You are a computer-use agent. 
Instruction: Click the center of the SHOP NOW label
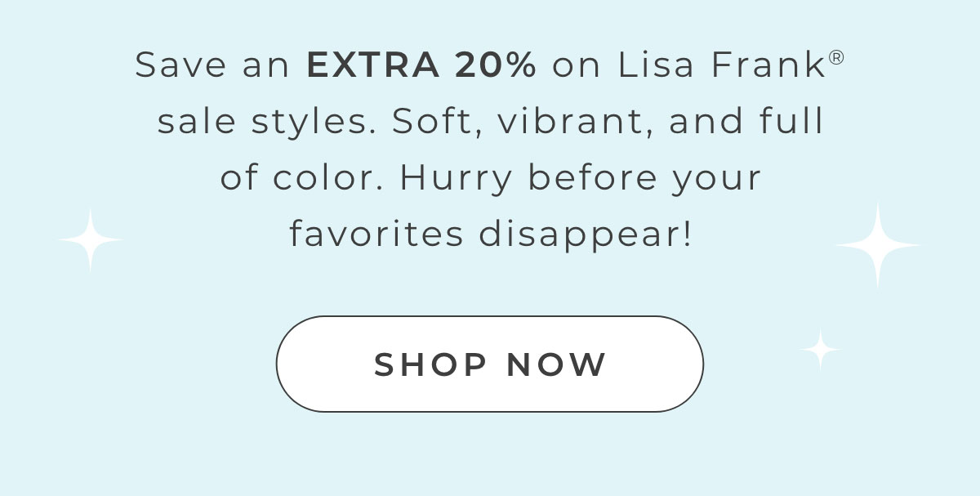pos(490,364)
